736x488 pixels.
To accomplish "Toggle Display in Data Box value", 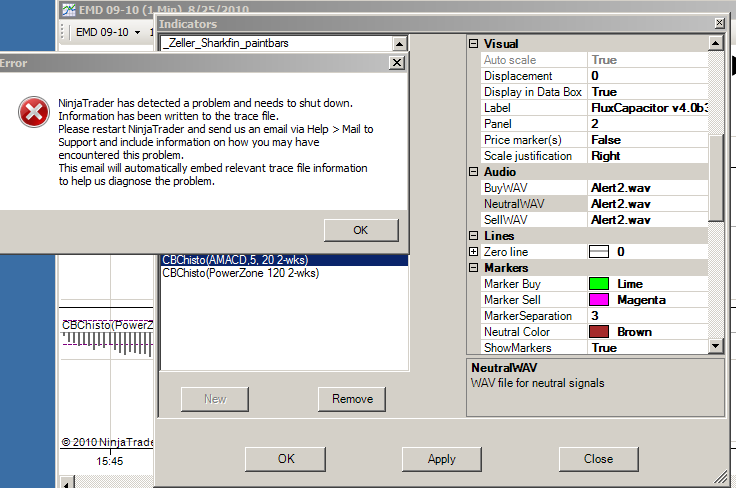I will 648,92.
